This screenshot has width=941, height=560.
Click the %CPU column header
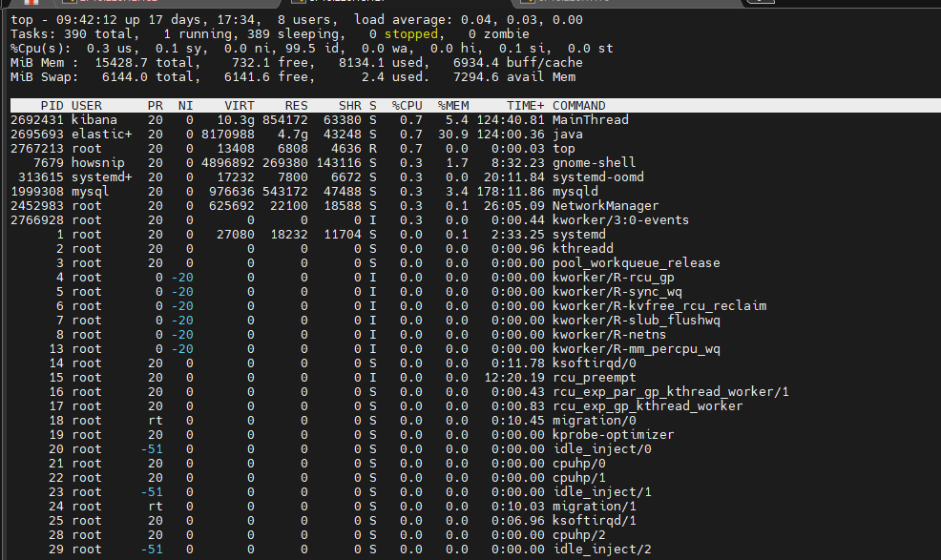(x=408, y=106)
